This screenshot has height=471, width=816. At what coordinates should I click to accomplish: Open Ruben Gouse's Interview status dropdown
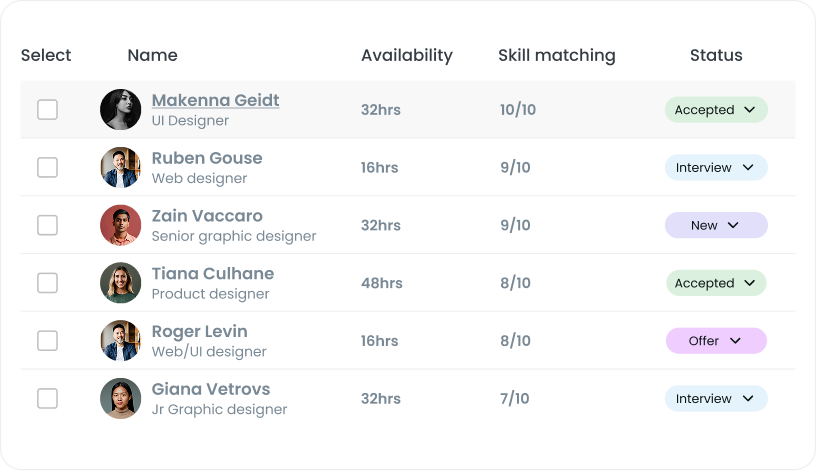click(x=716, y=167)
